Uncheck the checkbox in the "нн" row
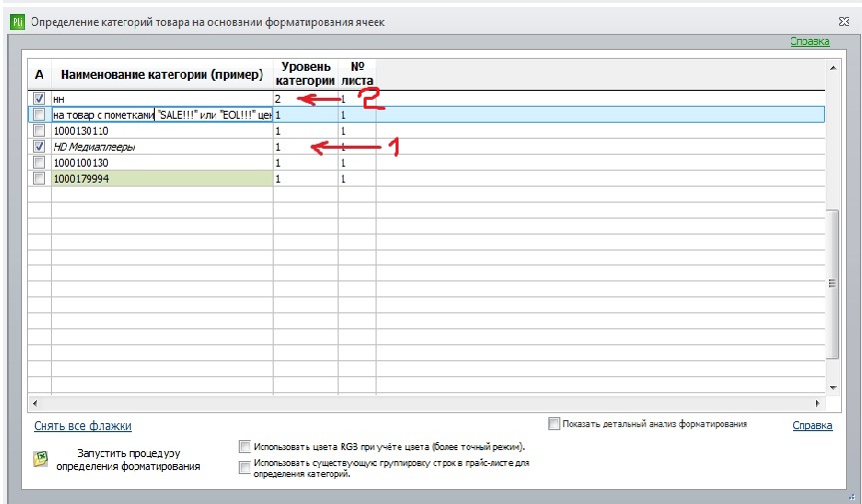This screenshot has height=504, width=862. pyautogui.click(x=39, y=99)
